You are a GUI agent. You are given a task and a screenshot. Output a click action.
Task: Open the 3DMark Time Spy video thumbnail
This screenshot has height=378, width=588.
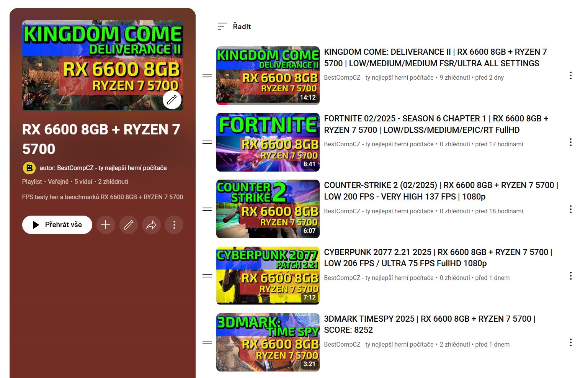coord(268,342)
